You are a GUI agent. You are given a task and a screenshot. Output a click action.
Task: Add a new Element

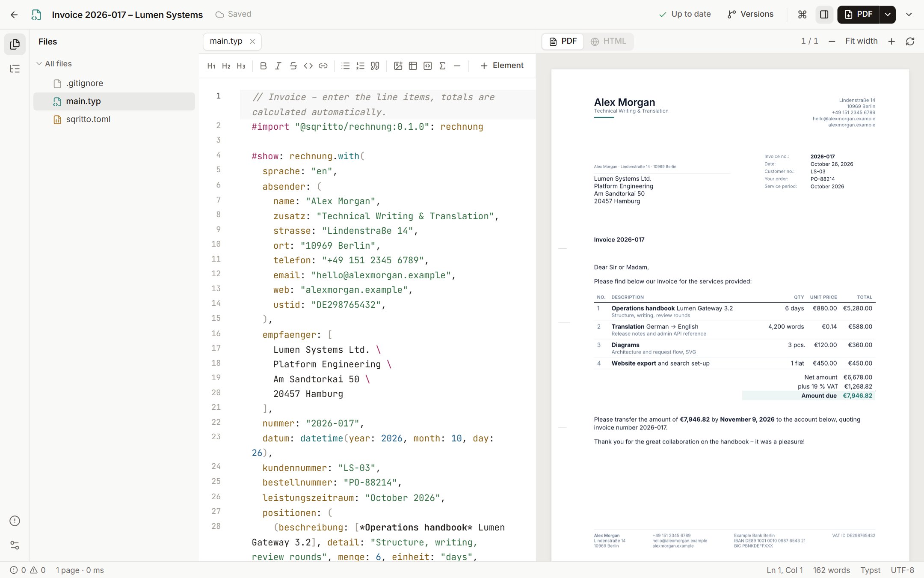tap(502, 66)
